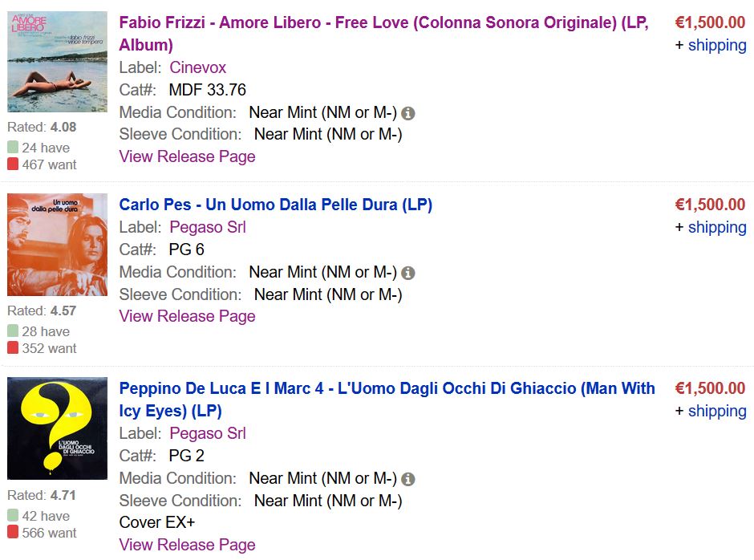Click red want icon showing 566 want
This screenshot has height=560, width=754.
pos(13,532)
